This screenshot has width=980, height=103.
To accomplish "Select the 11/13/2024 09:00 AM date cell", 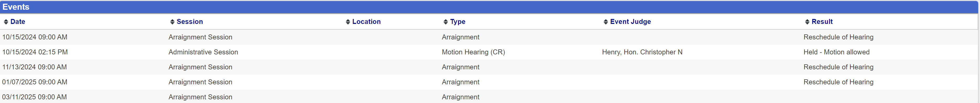I will [x=35, y=67].
